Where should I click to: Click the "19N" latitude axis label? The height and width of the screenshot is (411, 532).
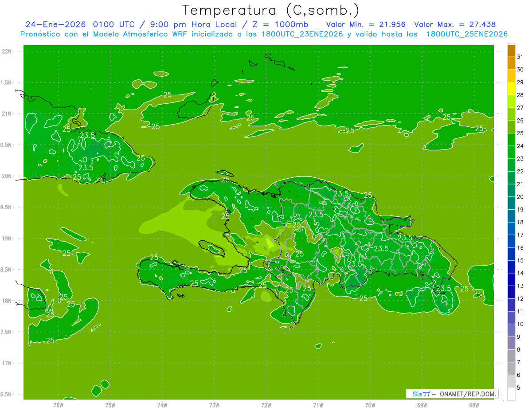tap(8, 239)
